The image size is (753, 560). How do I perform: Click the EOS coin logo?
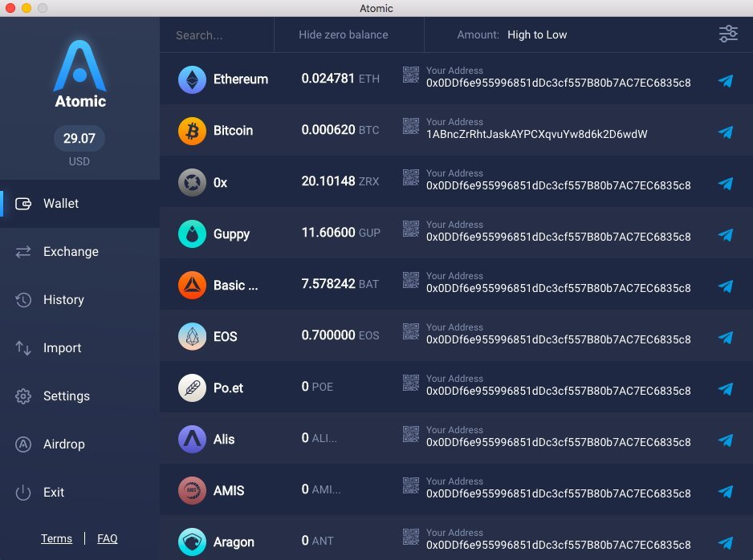click(x=191, y=335)
